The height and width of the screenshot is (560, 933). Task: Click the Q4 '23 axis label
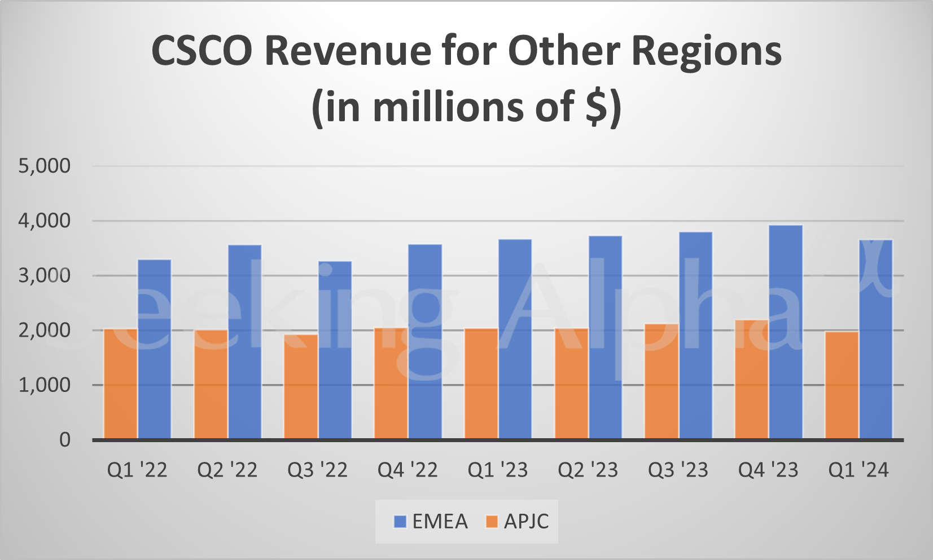pyautogui.click(x=768, y=470)
